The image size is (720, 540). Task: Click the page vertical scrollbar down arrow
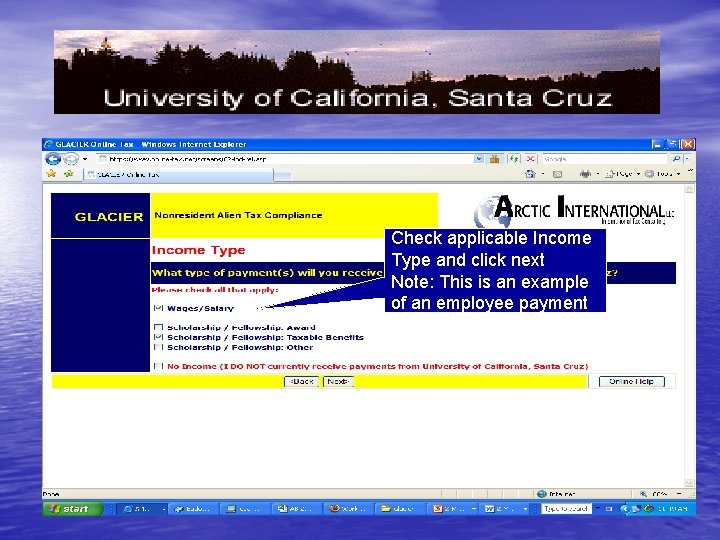[x=689, y=483]
